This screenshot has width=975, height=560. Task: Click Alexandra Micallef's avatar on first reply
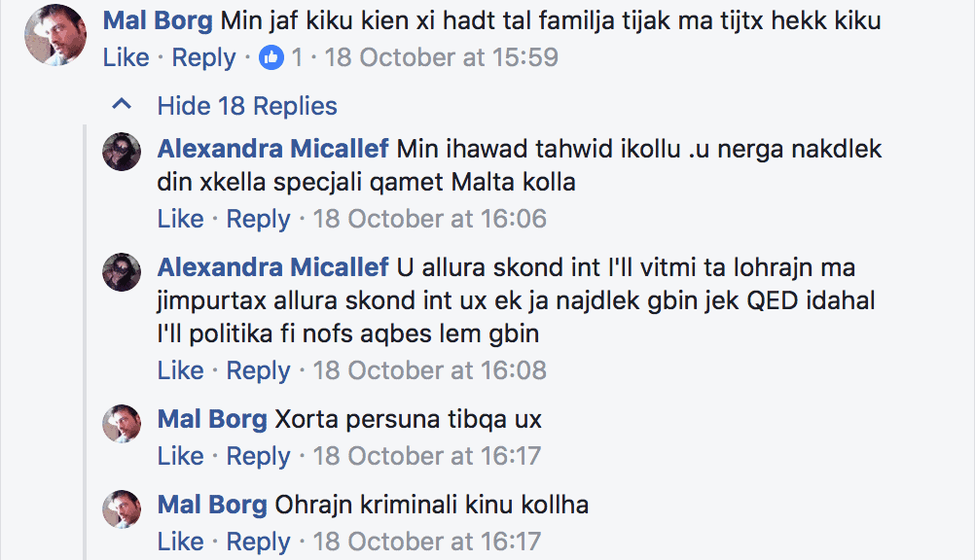[x=123, y=151]
